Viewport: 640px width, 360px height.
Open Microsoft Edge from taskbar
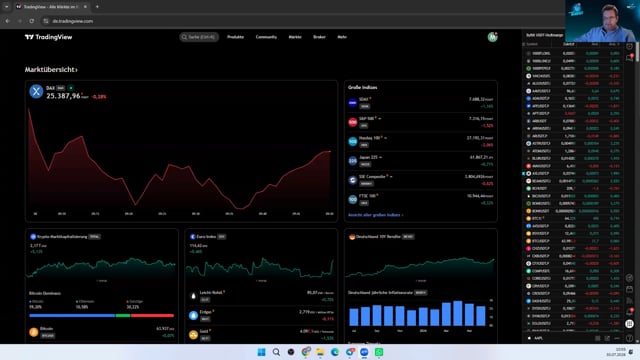click(335, 352)
